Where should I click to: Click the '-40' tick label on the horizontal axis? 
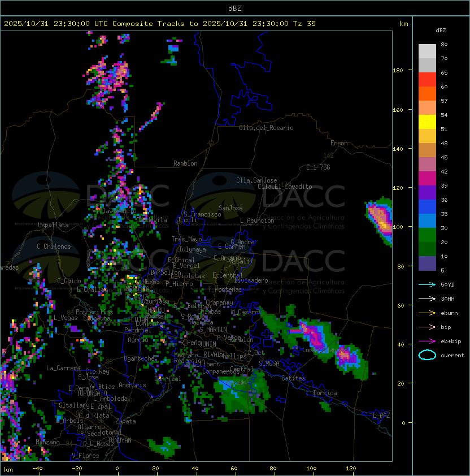pos(37,469)
